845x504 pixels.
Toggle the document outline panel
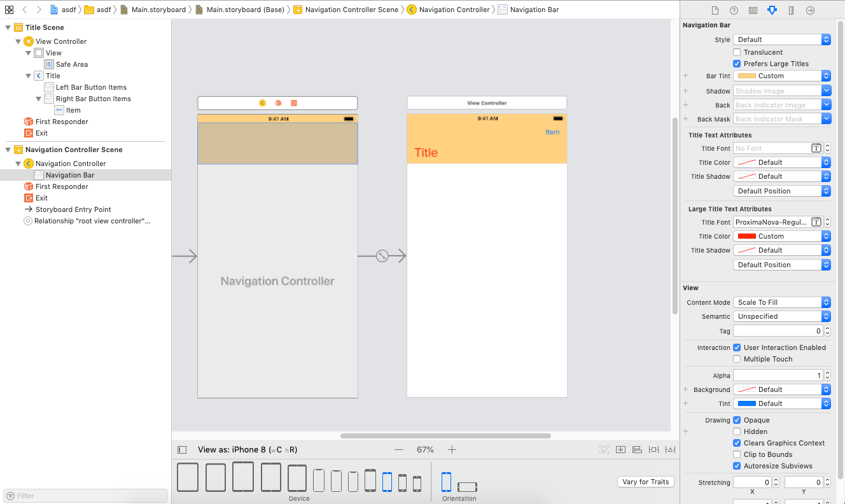point(182,450)
